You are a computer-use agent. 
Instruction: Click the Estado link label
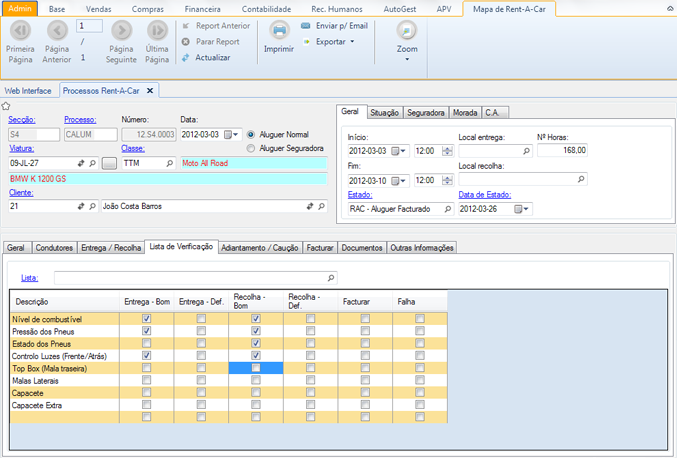(x=359, y=195)
